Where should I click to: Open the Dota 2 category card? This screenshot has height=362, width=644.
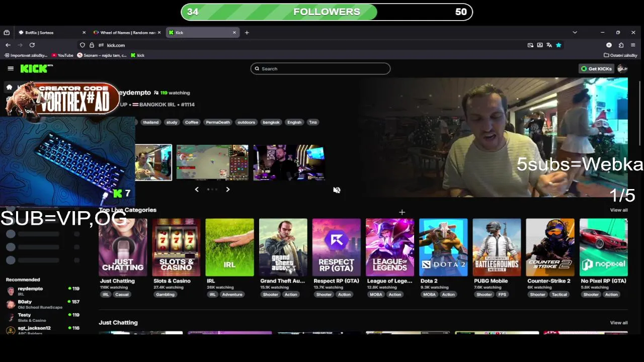(443, 247)
